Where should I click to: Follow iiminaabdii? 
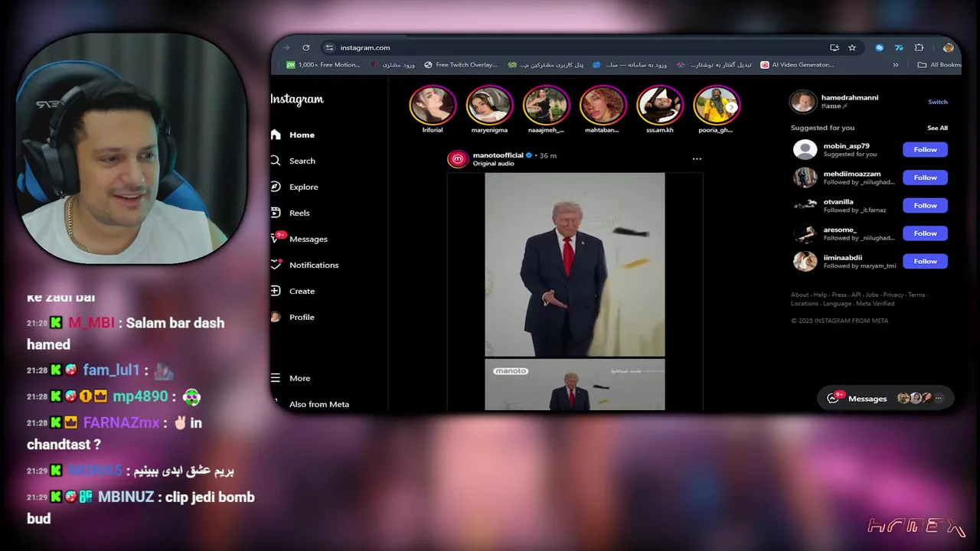(925, 261)
